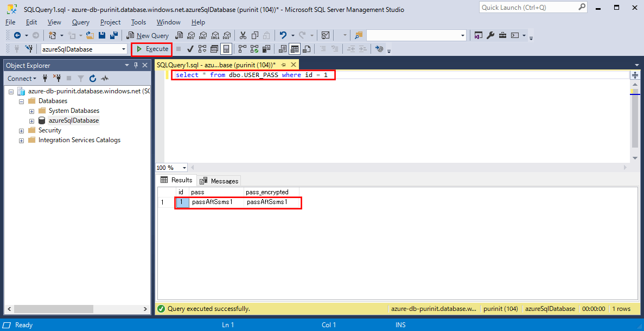
Task: Expand the Security folder node
Action: click(22, 131)
